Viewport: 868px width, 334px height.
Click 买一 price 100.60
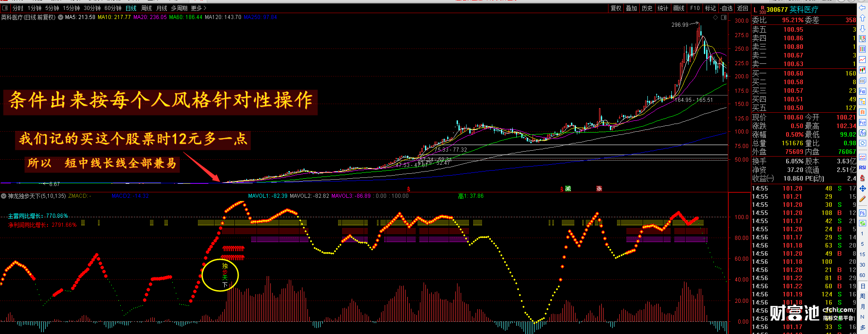pyautogui.click(x=793, y=73)
